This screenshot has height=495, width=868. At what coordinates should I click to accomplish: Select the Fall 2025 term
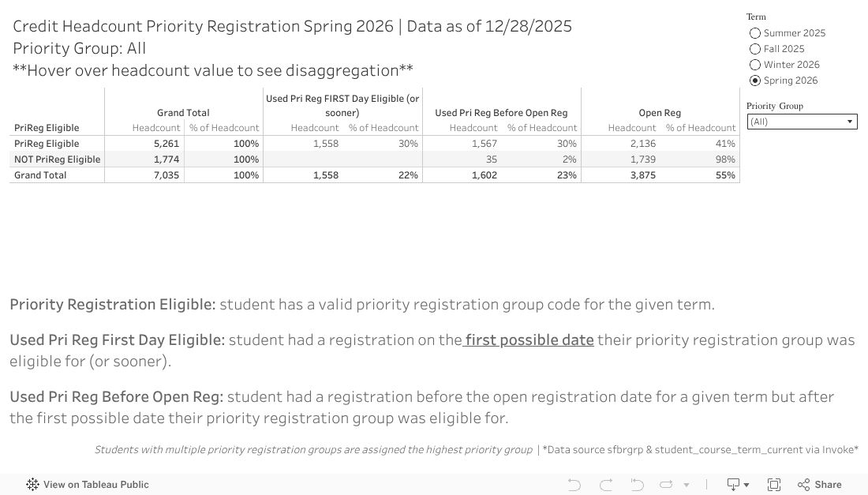755,49
